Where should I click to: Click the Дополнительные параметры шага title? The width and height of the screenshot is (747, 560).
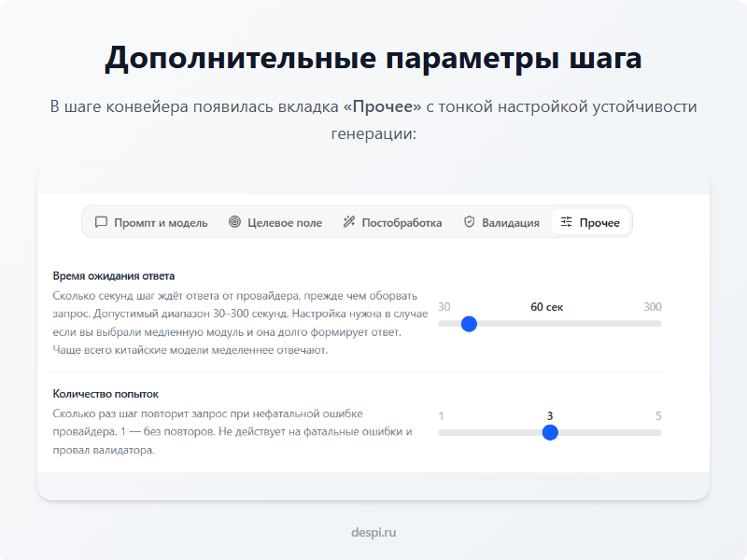click(373, 59)
